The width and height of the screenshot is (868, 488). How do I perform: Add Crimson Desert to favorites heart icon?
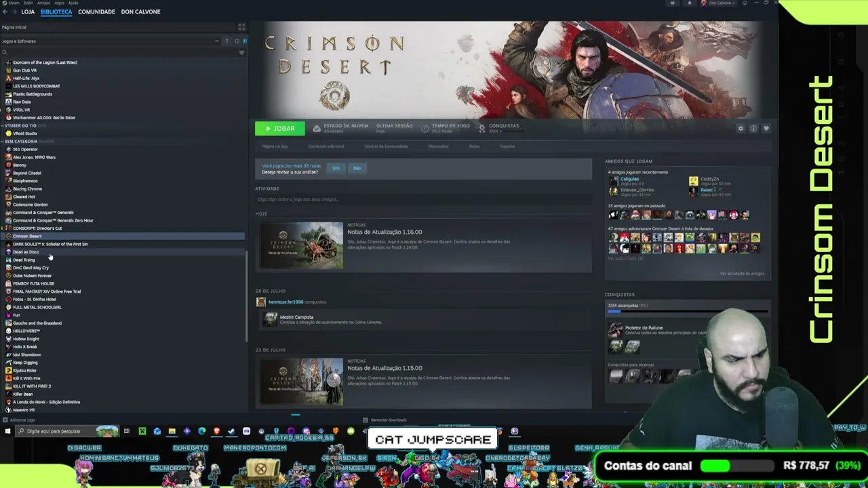click(x=766, y=129)
